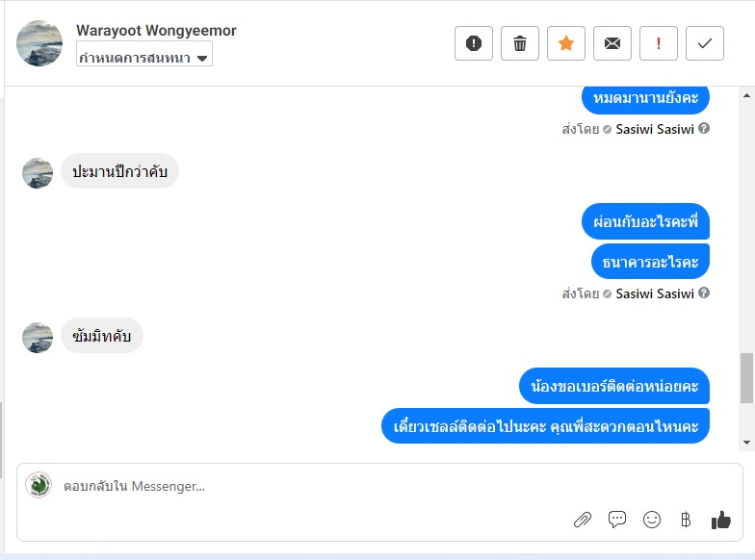The height and width of the screenshot is (560, 755).
Task: Open the กำหนดการสนทนา assign conversation dropdown
Action: click(x=144, y=54)
